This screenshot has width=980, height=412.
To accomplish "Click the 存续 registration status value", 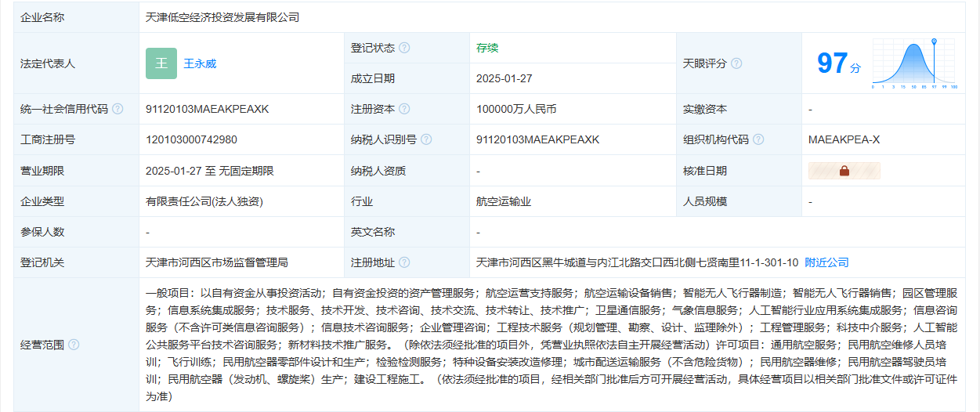I will [x=487, y=48].
